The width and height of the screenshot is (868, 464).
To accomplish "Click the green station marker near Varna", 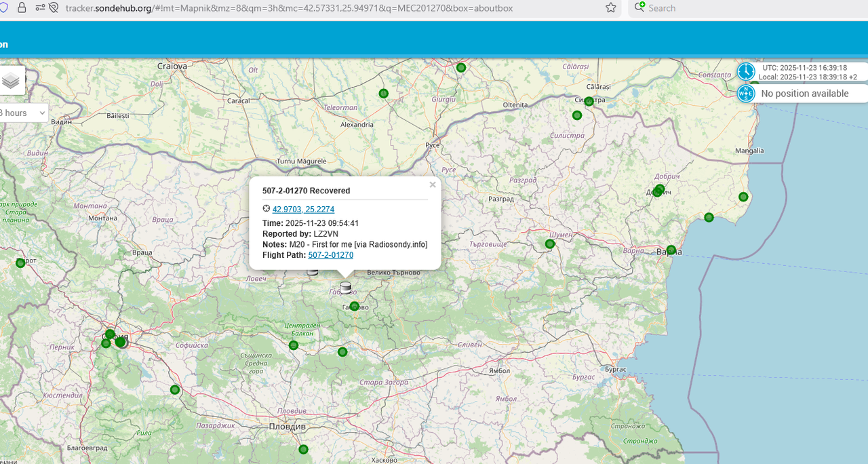I will click(671, 250).
